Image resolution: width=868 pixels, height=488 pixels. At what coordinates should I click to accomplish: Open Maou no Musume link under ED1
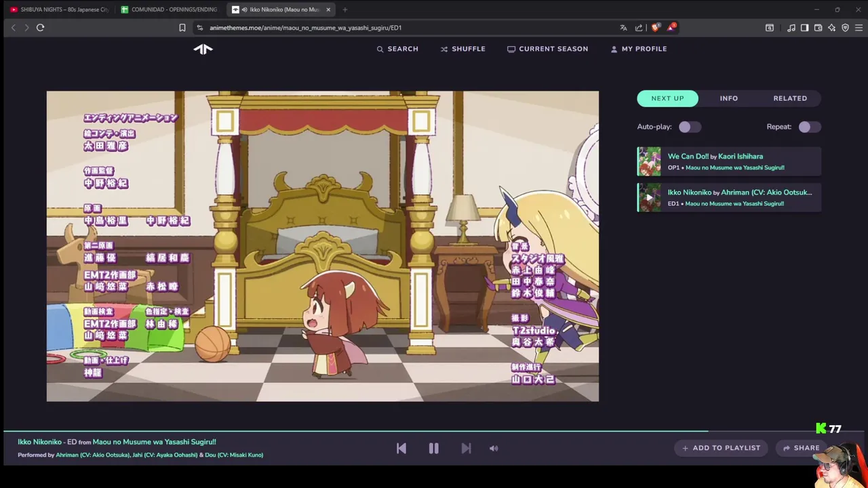pyautogui.click(x=734, y=203)
